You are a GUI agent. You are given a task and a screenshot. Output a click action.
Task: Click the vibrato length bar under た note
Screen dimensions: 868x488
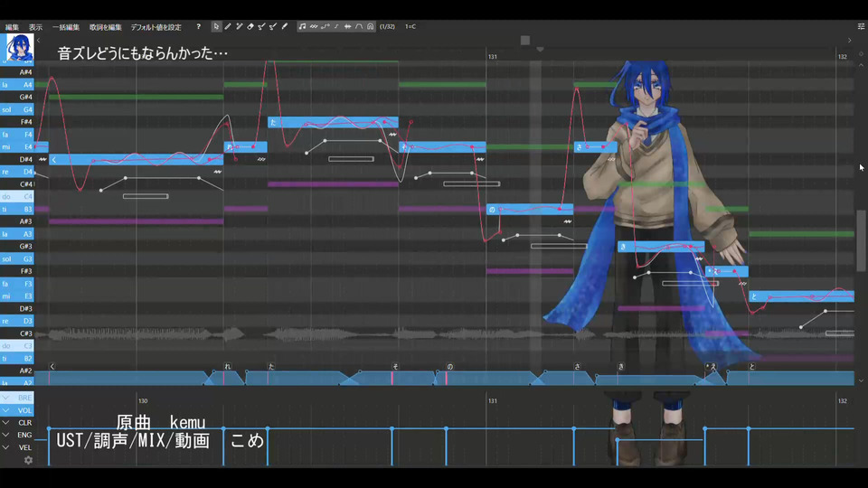coord(351,159)
